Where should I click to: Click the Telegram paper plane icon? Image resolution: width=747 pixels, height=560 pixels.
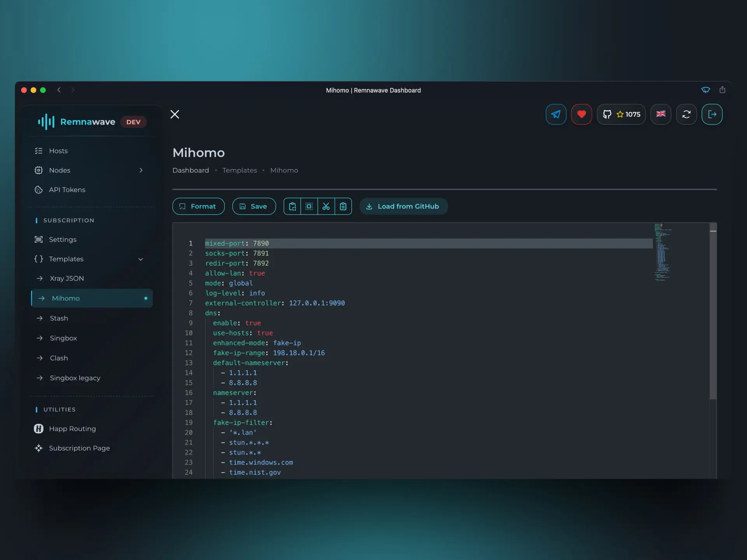556,114
